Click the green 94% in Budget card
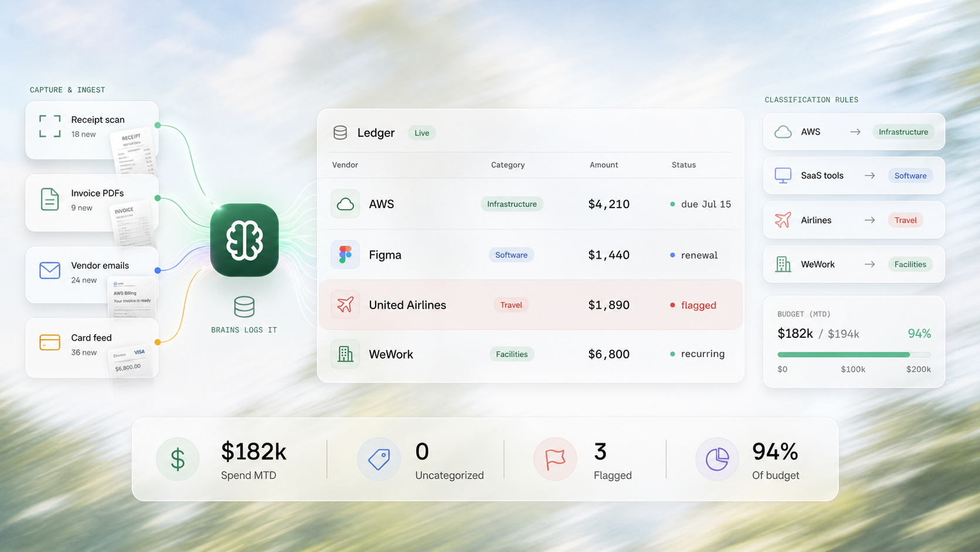 (919, 334)
